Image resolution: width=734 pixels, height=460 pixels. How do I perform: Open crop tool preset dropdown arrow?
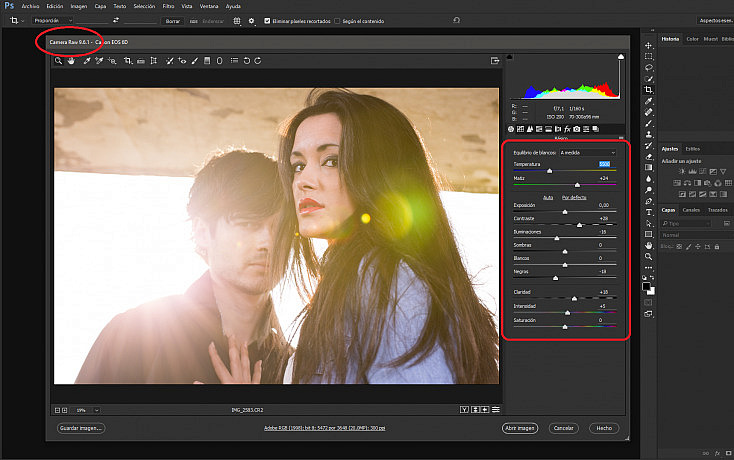pos(22,21)
